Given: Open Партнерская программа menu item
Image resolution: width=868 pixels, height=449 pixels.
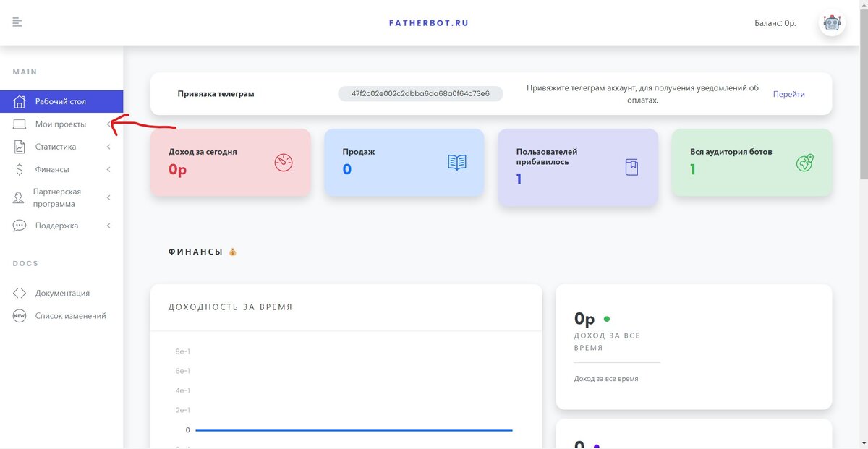Looking at the screenshot, I should click(x=61, y=197).
